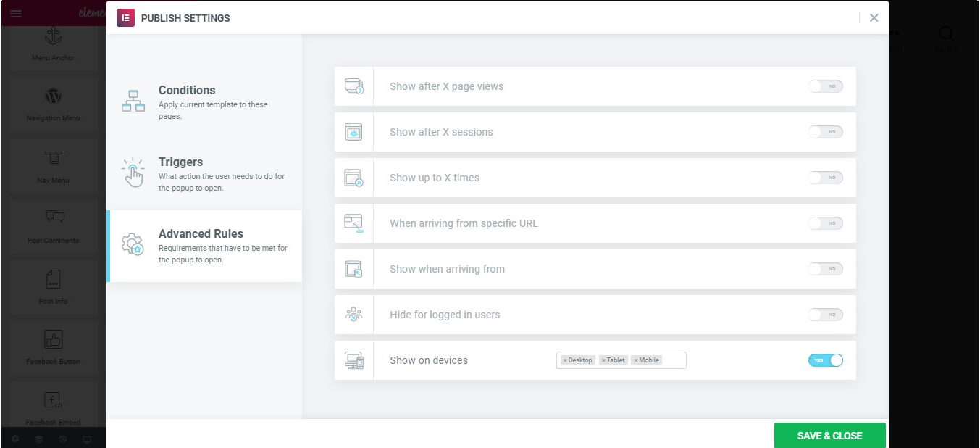Click "Show after X sessions" label
This screenshot has width=980, height=448.
(441, 132)
